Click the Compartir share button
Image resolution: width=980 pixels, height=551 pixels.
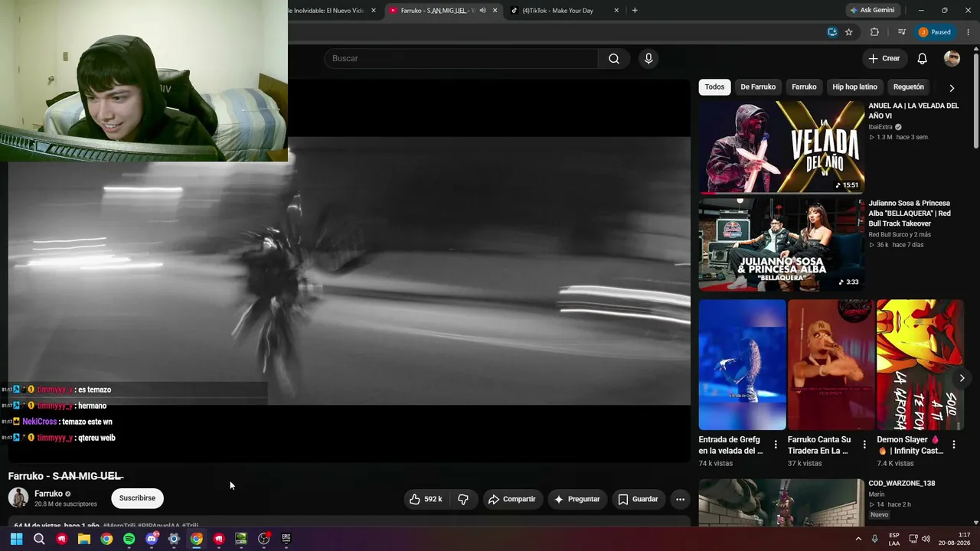point(512,499)
